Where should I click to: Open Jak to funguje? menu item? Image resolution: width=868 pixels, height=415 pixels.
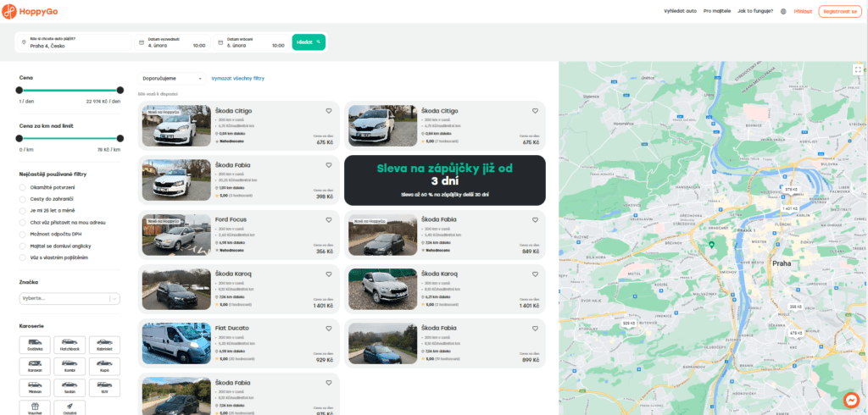pyautogui.click(x=755, y=11)
